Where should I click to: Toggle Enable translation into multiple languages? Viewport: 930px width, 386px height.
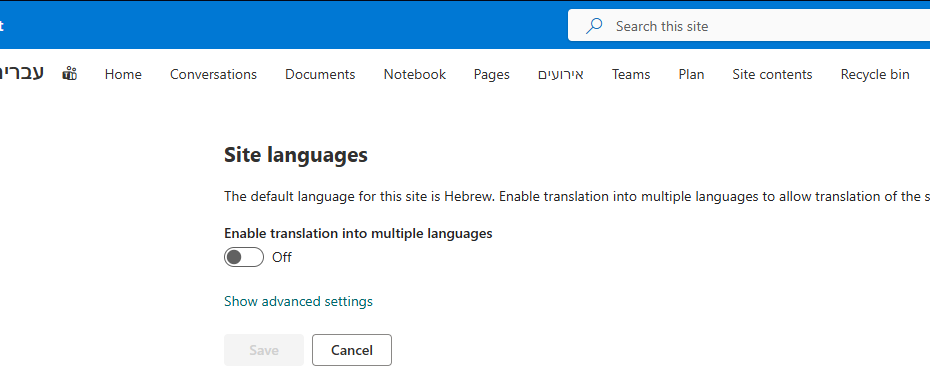click(x=244, y=257)
